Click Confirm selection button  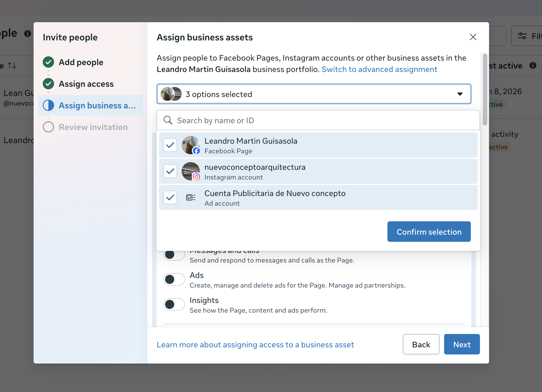coord(429,232)
